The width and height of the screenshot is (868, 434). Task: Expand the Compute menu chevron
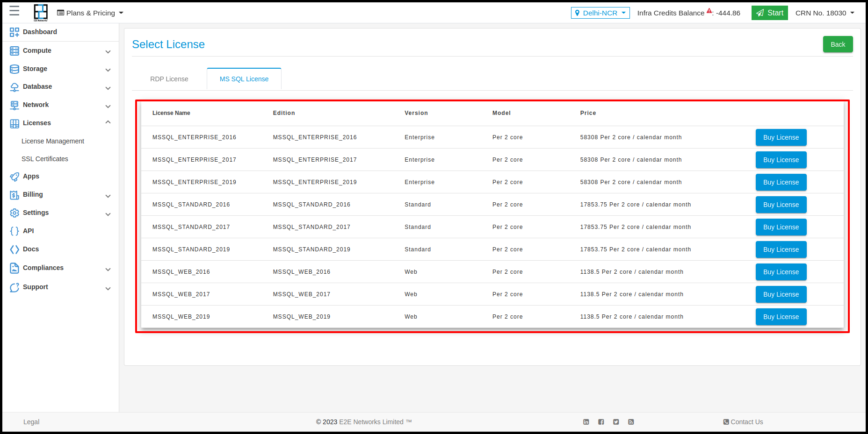[108, 52]
